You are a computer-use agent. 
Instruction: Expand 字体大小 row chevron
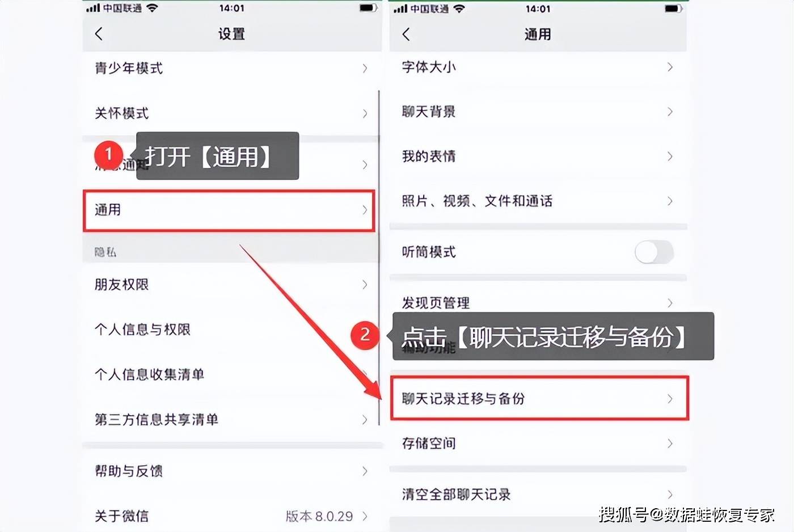click(670, 67)
